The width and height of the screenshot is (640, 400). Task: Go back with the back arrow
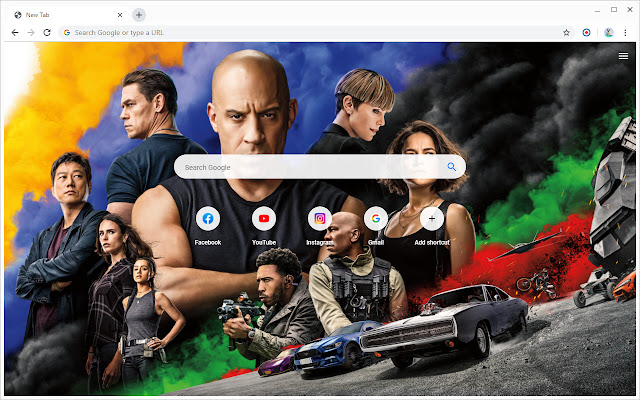[15, 33]
